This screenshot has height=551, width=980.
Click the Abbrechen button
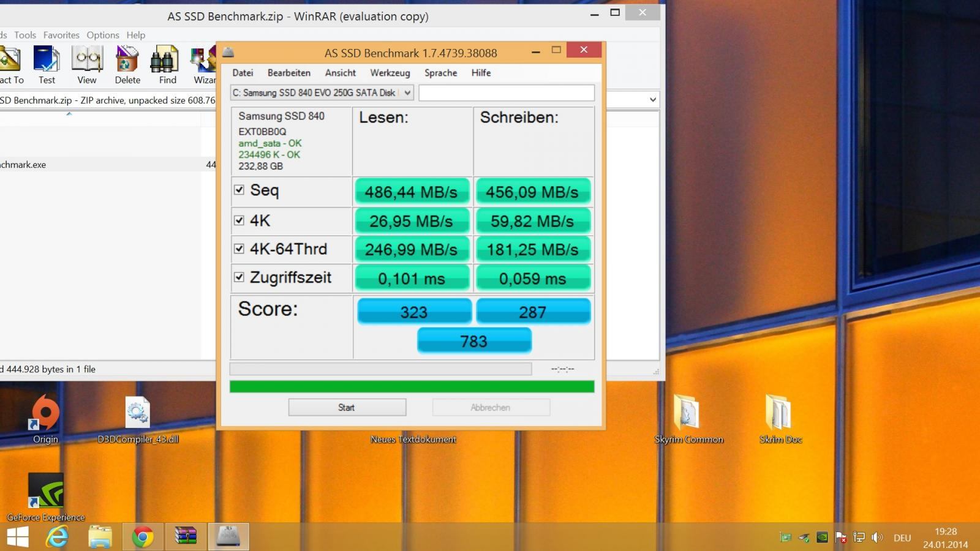coord(491,407)
